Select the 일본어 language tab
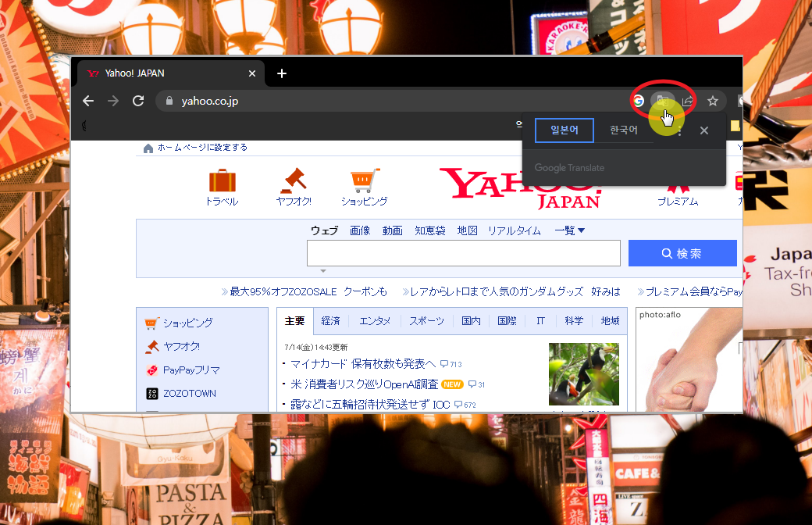This screenshot has width=812, height=525. coord(564,130)
